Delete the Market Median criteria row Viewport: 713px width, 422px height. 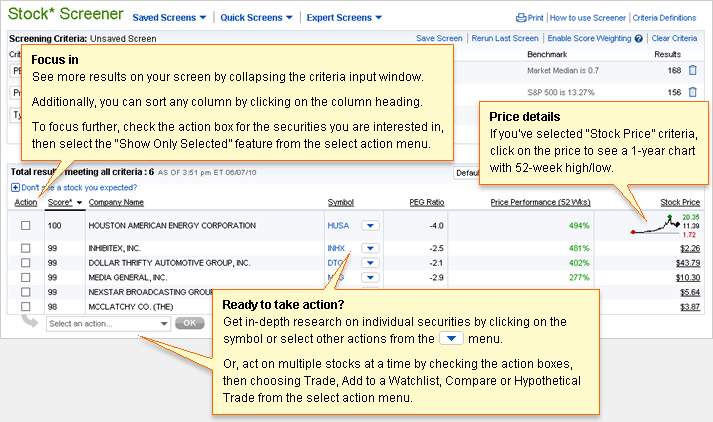(x=693, y=71)
